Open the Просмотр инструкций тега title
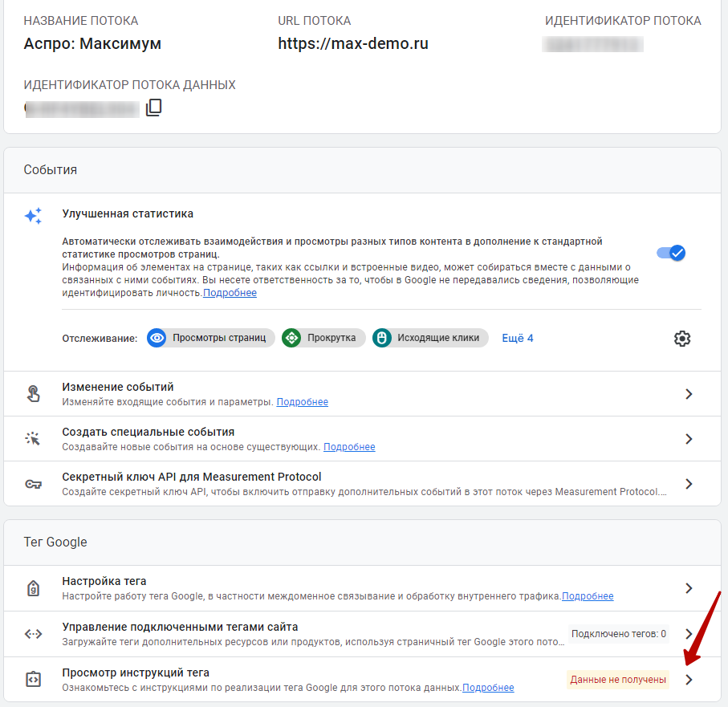Viewport: 728px width, 707px height. pyautogui.click(x=136, y=672)
